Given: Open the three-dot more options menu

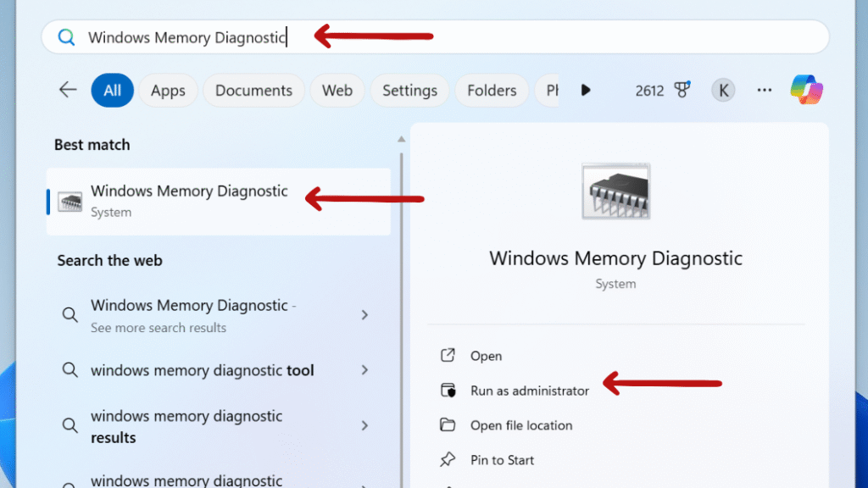Looking at the screenshot, I should pos(765,90).
